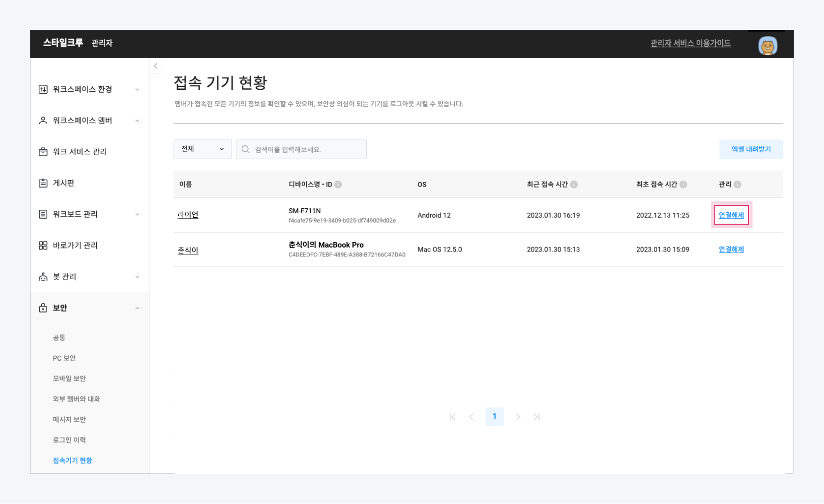This screenshot has height=504, width=824.
Task: Go to the first page arrow icon
Action: pos(452,417)
